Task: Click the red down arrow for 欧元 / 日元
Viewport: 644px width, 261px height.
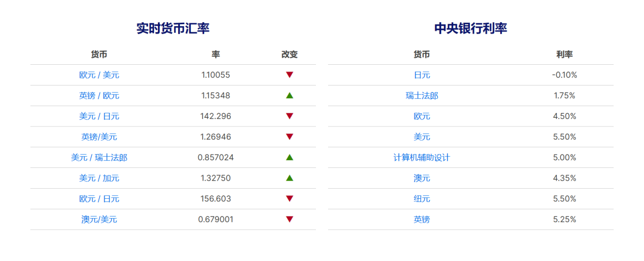Action: point(290,199)
